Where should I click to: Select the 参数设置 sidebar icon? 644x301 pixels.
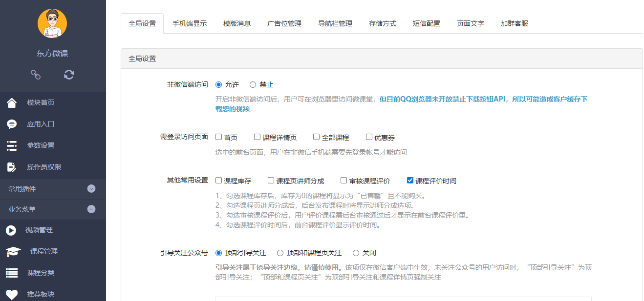[11, 144]
